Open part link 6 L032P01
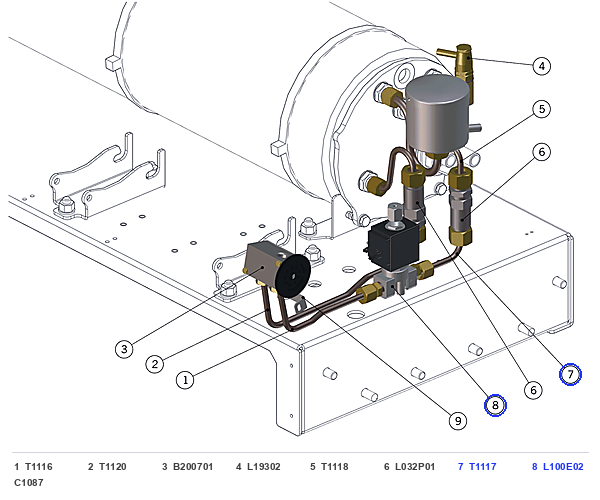 point(409,467)
